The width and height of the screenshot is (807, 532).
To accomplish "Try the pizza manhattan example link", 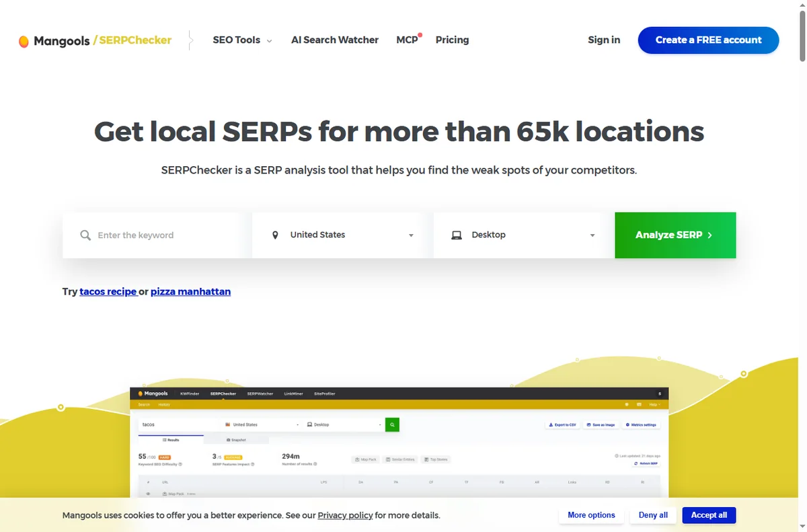I will [x=190, y=291].
